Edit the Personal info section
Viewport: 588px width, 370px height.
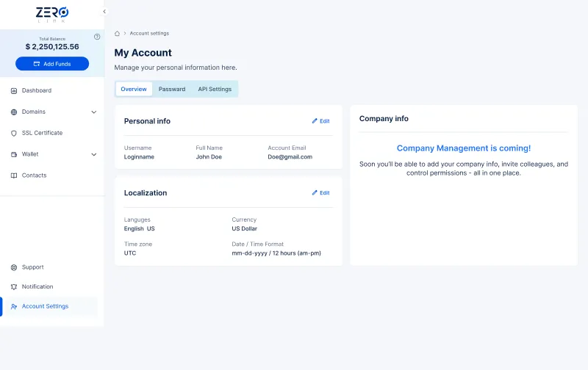(x=320, y=121)
